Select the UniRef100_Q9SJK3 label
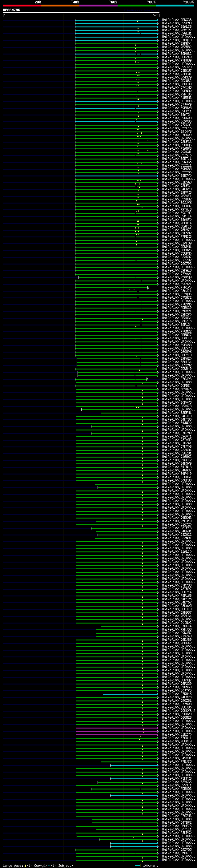197x868 pixels. click(177, 67)
